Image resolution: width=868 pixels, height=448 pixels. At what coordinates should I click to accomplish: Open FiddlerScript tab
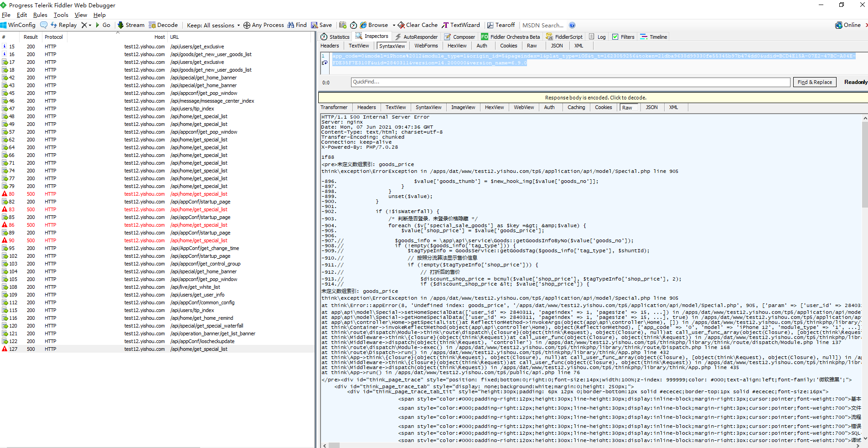564,36
